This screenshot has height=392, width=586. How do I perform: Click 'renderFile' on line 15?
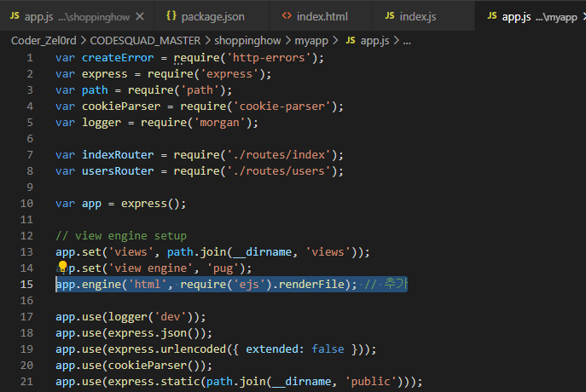tap(311, 285)
